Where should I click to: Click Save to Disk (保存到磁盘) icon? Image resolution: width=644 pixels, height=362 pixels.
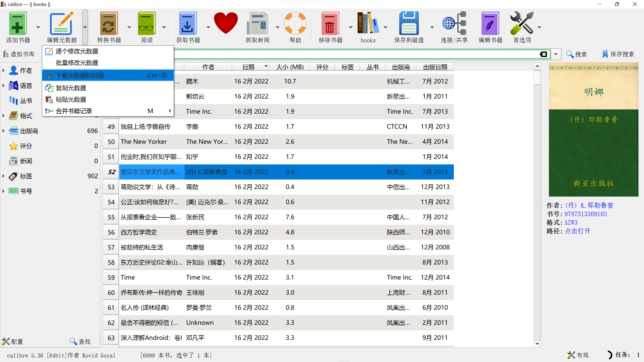409,24
